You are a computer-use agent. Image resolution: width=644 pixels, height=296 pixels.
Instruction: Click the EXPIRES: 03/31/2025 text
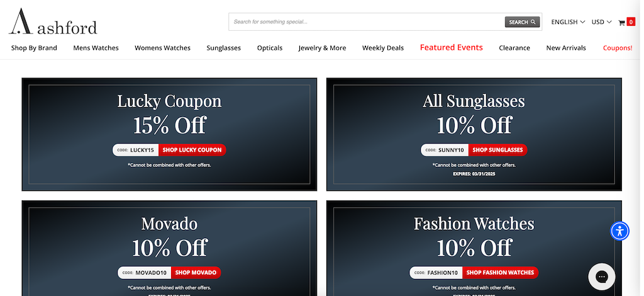pos(474,174)
